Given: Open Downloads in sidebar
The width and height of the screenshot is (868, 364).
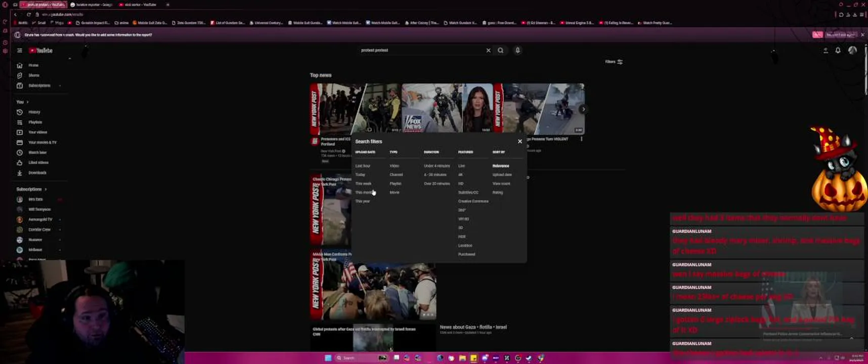Looking at the screenshot, I should pos(37,173).
